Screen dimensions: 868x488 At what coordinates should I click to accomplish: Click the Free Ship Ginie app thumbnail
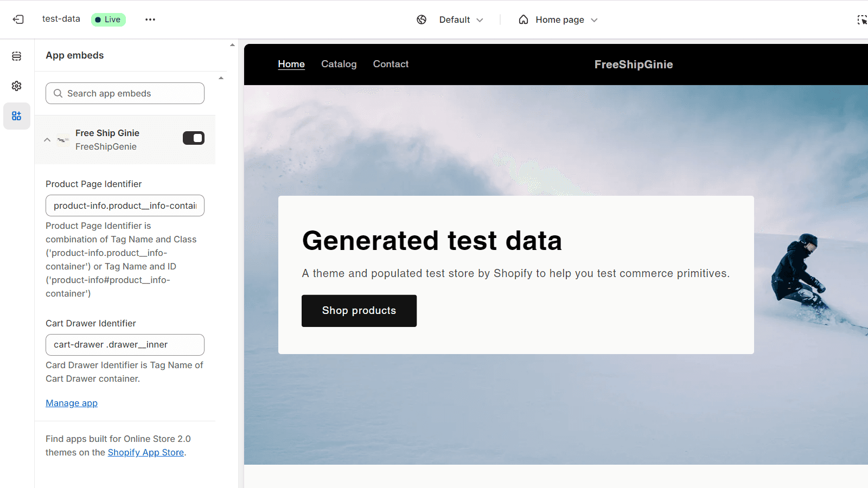(x=63, y=140)
